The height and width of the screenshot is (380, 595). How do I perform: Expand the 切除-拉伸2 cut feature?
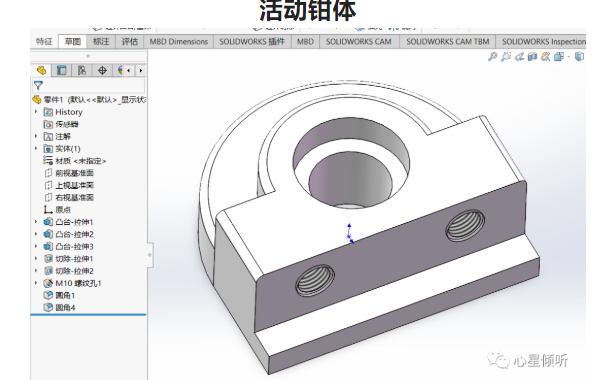click(x=36, y=271)
